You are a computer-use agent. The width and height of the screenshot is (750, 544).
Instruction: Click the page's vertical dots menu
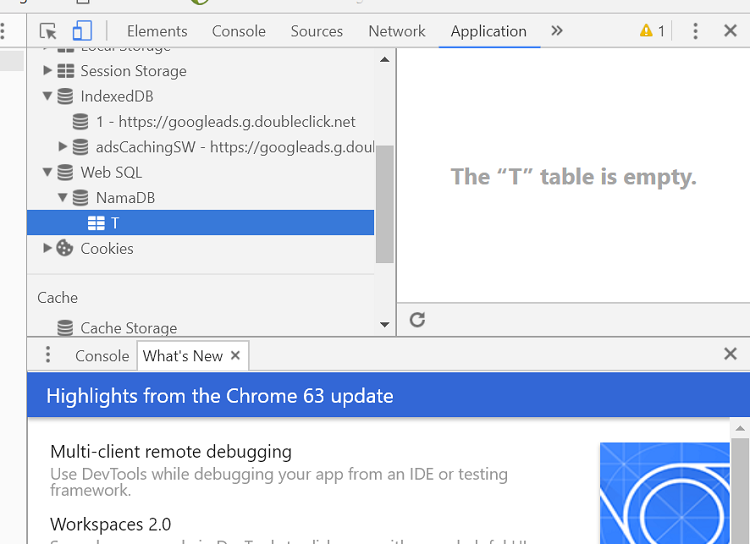click(x=3, y=31)
